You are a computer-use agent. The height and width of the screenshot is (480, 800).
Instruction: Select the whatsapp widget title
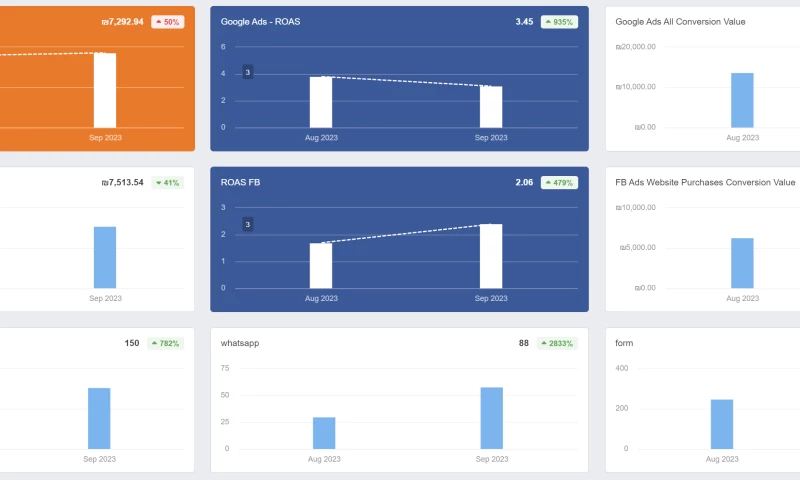pos(240,343)
